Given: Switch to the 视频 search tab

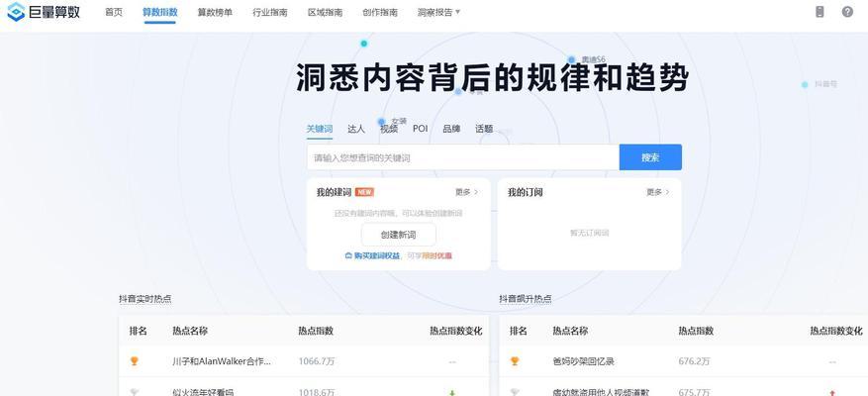Looking at the screenshot, I should tap(389, 129).
